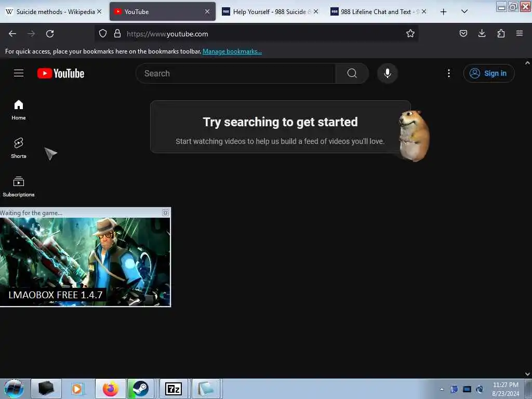Click the YouTube logo
Image resolution: width=532 pixels, height=399 pixels.
[x=61, y=73]
